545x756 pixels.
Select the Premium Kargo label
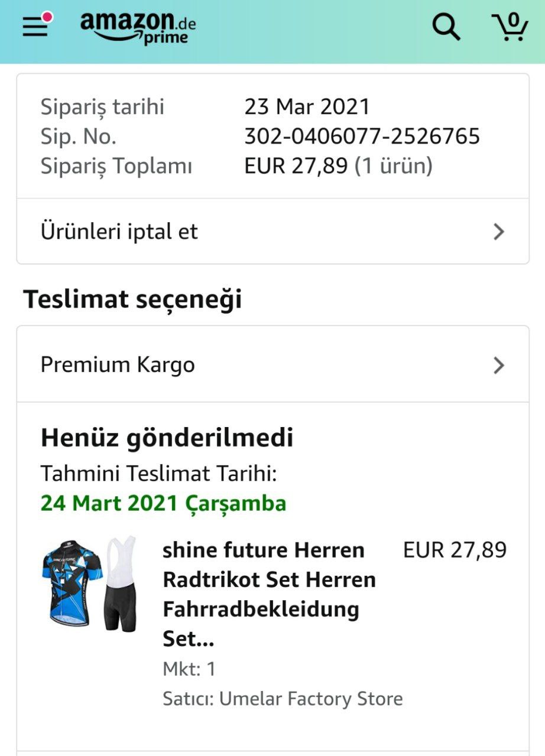click(118, 365)
